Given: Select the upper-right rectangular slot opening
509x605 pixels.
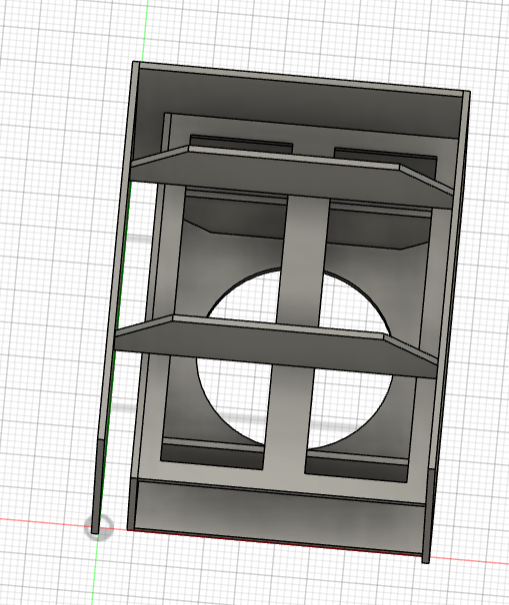Looking at the screenshot, I should [x=385, y=157].
